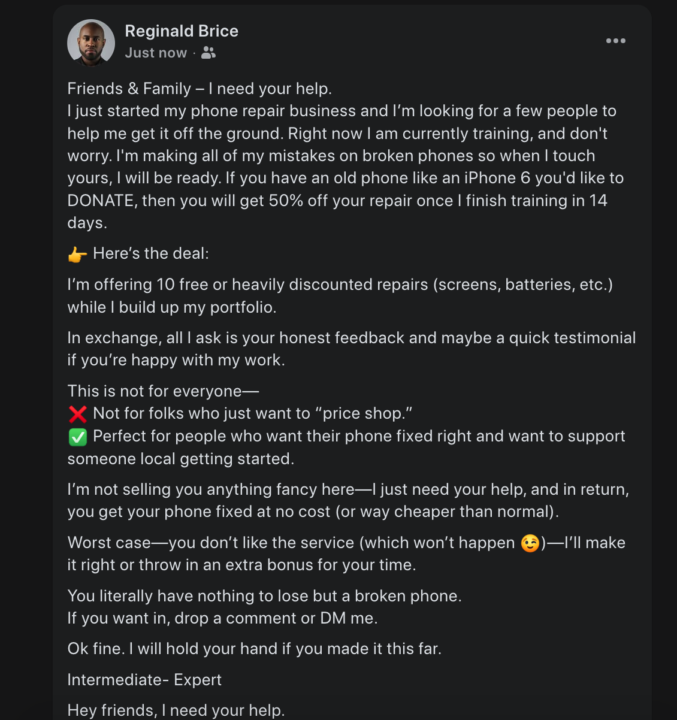Open the Reginald Brice profile name link

(181, 31)
